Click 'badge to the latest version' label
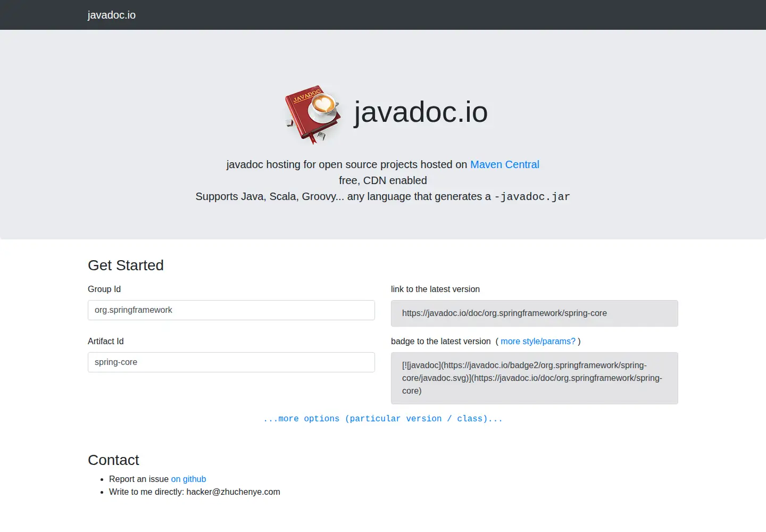This screenshot has height=532, width=766. click(x=441, y=342)
